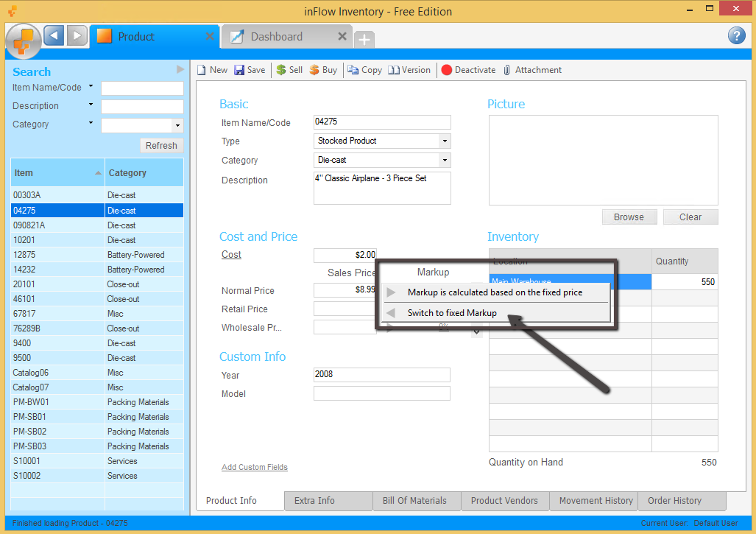This screenshot has height=534, width=756.
Task: Open the Product Vendors tab
Action: tap(504, 501)
